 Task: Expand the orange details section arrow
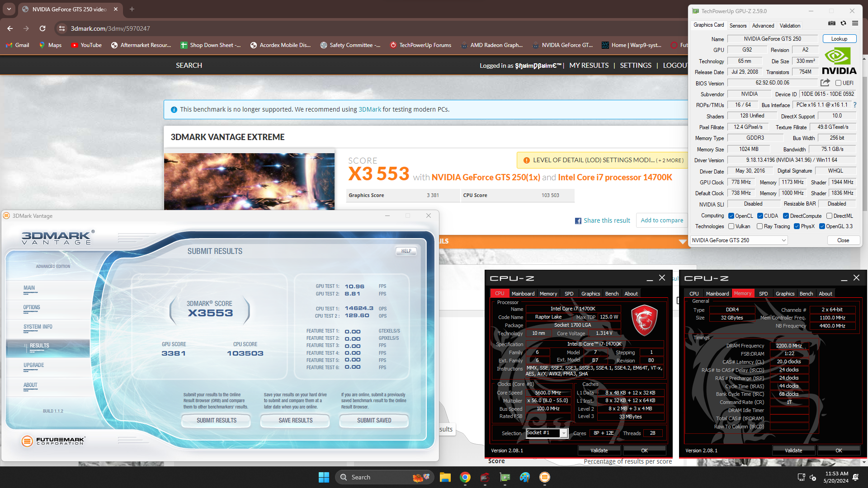(x=682, y=242)
